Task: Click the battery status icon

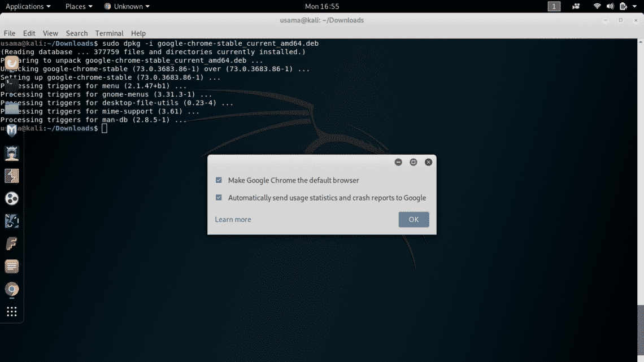Action: 623,6
